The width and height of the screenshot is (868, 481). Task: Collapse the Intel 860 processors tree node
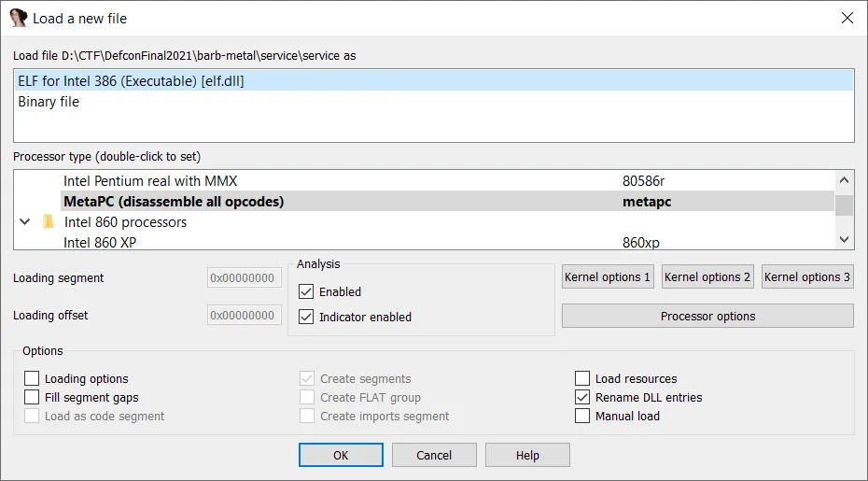coord(25,222)
